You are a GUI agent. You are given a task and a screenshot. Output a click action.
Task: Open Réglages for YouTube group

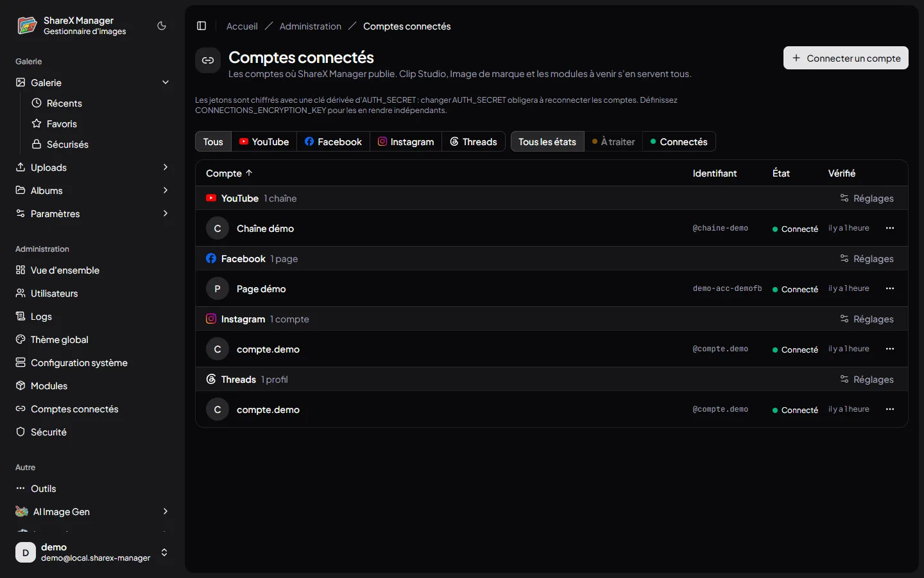pos(867,198)
